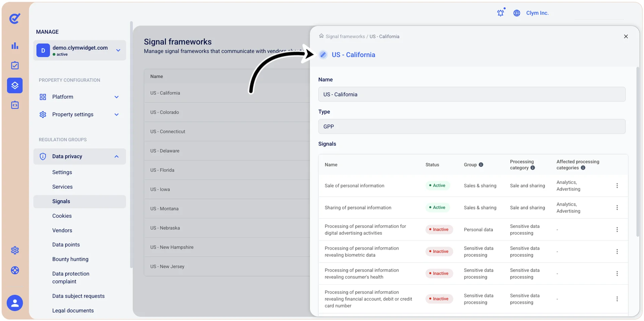Click the info icon next to Processing category
This screenshot has width=644, height=321.
click(532, 168)
